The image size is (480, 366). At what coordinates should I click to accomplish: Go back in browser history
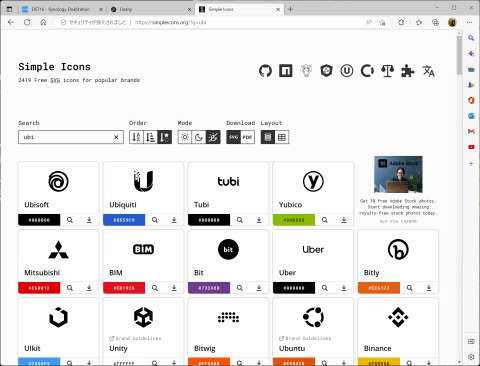coord(11,22)
